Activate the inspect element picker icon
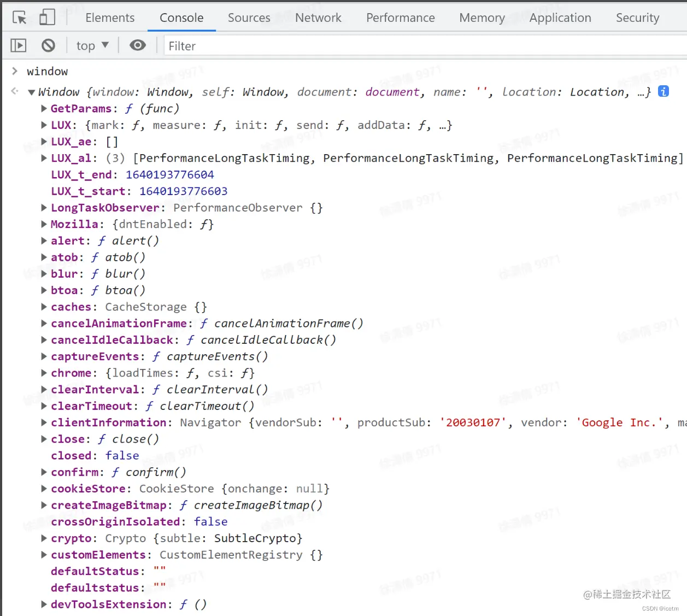 click(20, 17)
